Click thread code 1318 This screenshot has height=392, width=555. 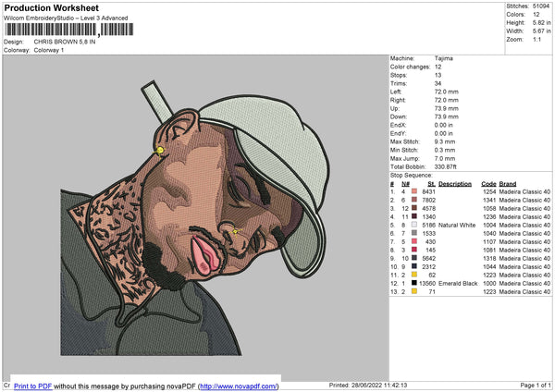[x=489, y=258]
